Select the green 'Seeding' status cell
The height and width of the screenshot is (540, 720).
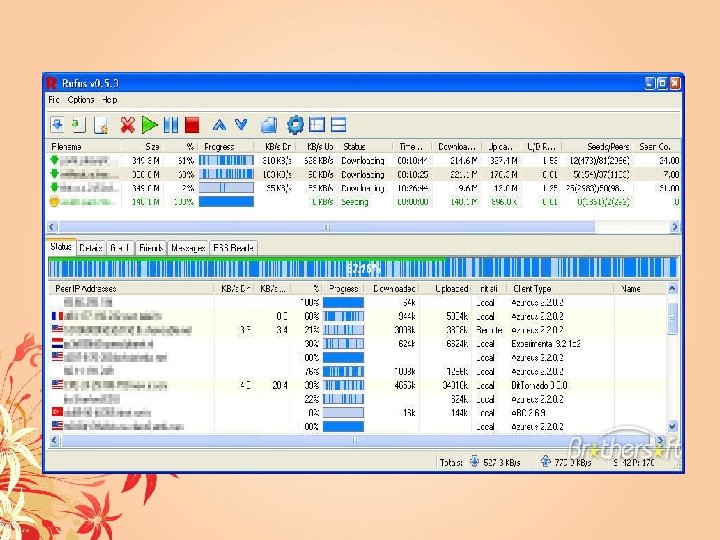pos(355,202)
